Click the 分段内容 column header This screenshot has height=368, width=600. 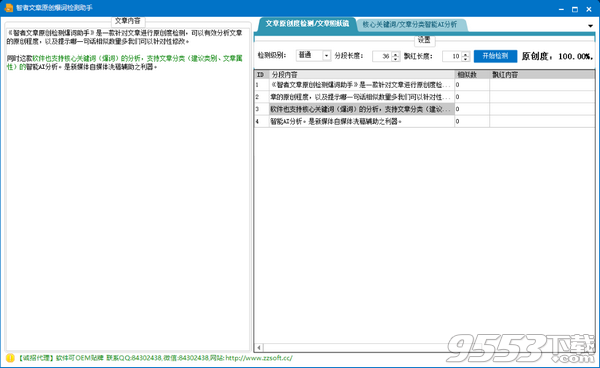(x=362, y=75)
